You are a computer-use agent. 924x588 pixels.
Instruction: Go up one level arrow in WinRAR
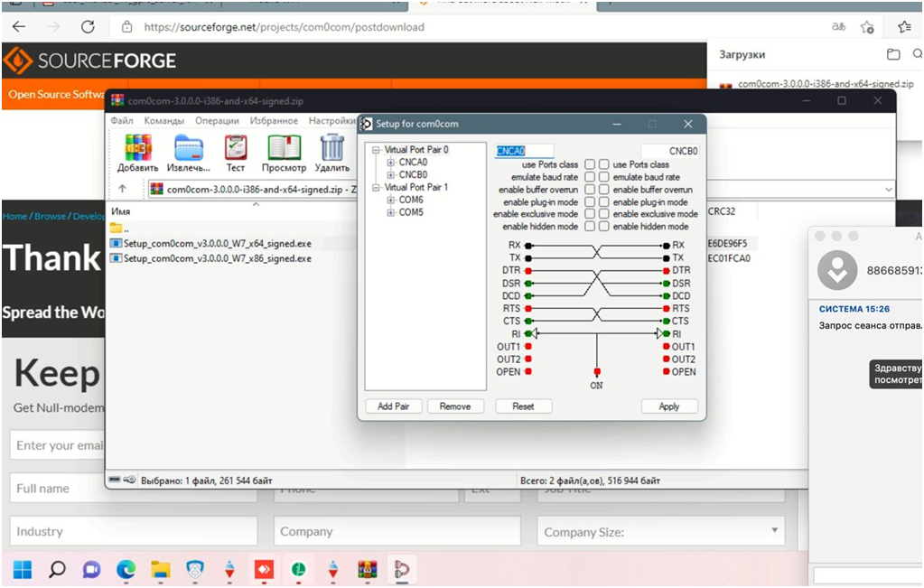click(x=122, y=189)
